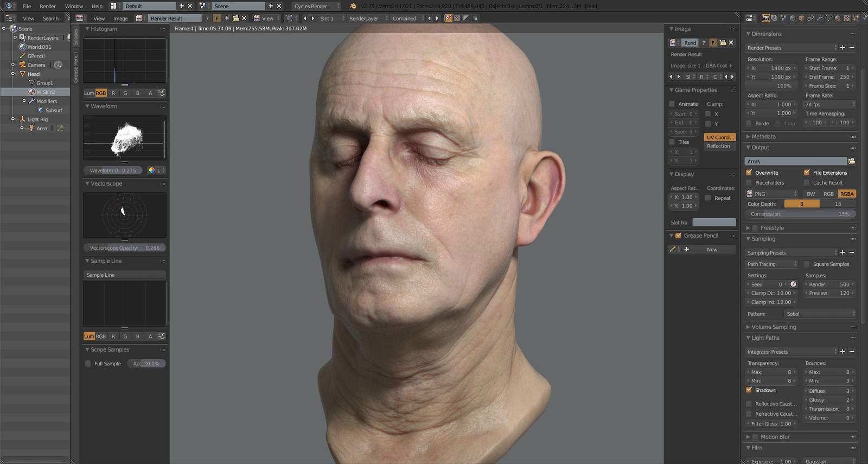Enable Square Samples checkbox
This screenshot has width=868, height=464.
coord(807,264)
